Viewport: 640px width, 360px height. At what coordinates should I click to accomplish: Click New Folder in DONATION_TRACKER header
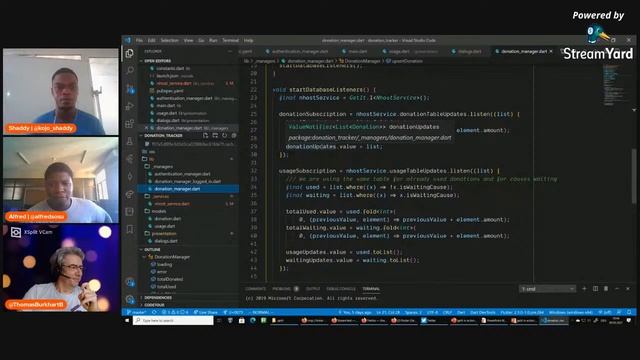(x=215, y=136)
